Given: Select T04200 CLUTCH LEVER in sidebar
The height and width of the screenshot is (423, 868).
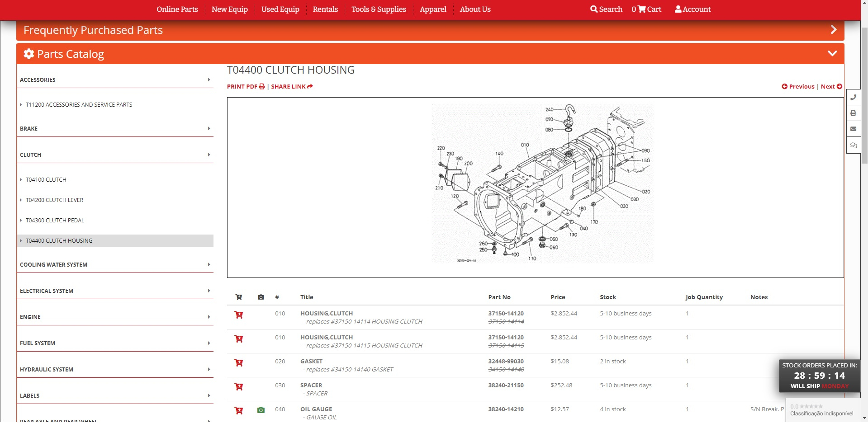Looking at the screenshot, I should [54, 200].
